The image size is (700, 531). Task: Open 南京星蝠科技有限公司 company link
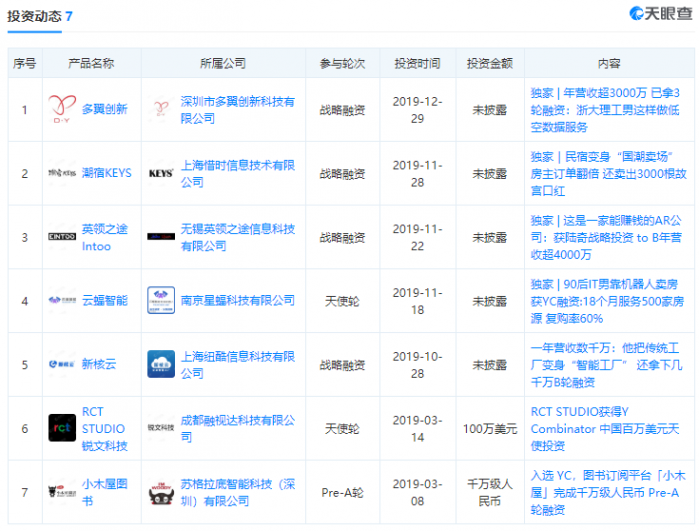[x=238, y=301]
